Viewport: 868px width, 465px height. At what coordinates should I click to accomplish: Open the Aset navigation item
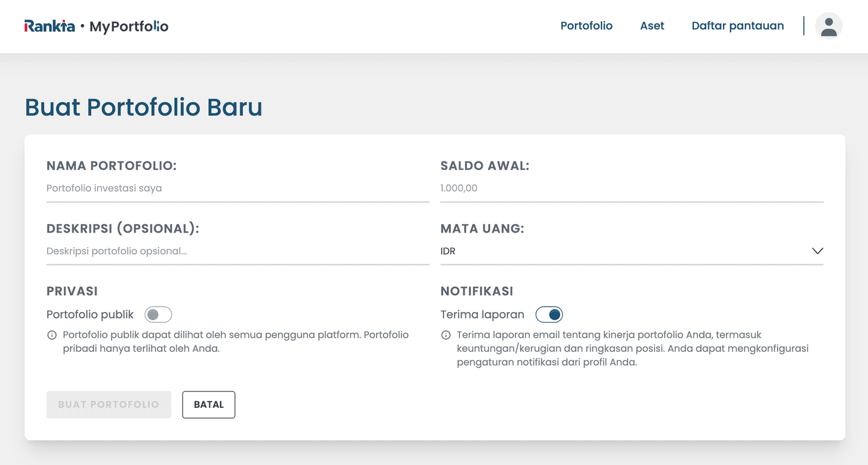(x=652, y=26)
